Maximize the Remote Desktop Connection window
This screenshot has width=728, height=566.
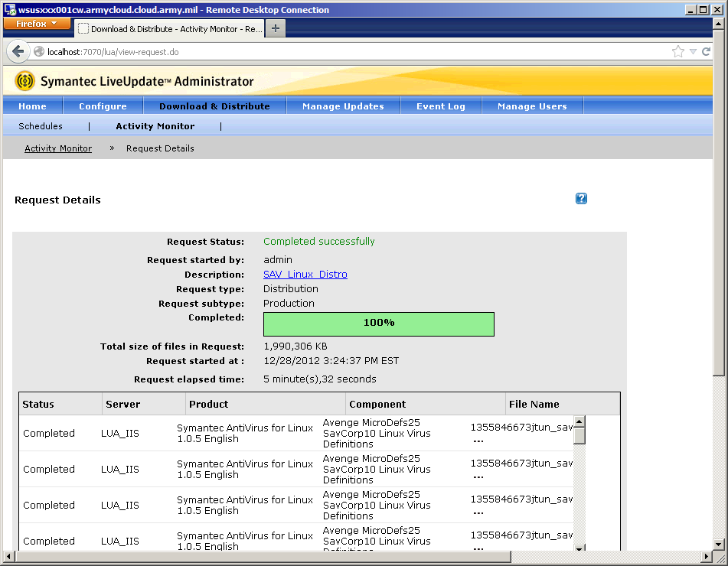point(704,10)
